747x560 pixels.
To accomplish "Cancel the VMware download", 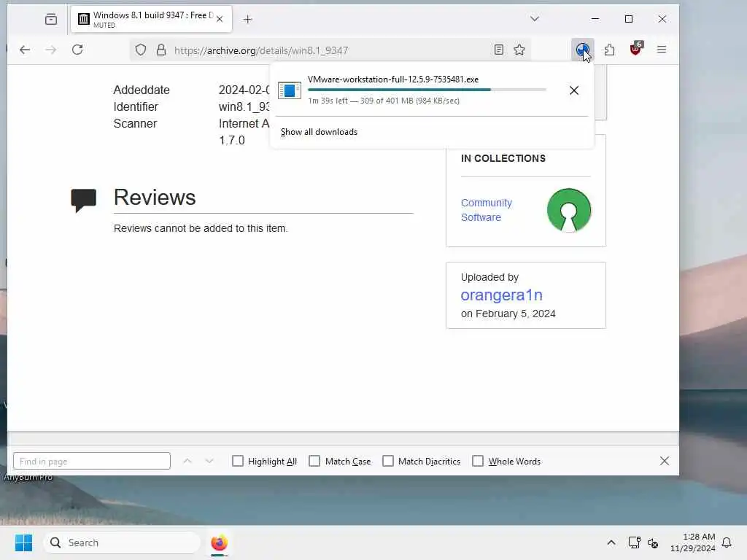I will click(x=574, y=90).
